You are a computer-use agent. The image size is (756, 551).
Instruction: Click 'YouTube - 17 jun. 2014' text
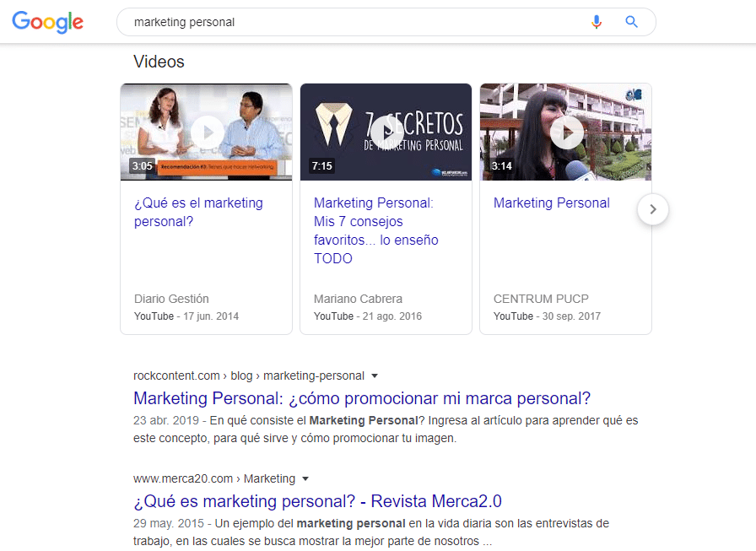pyautogui.click(x=186, y=316)
